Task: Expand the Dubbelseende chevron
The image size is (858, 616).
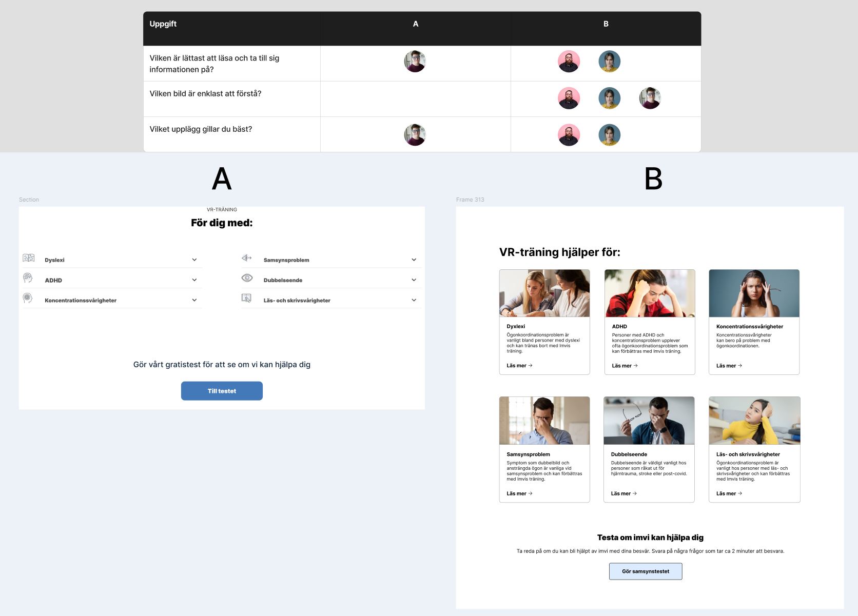Action: [414, 280]
